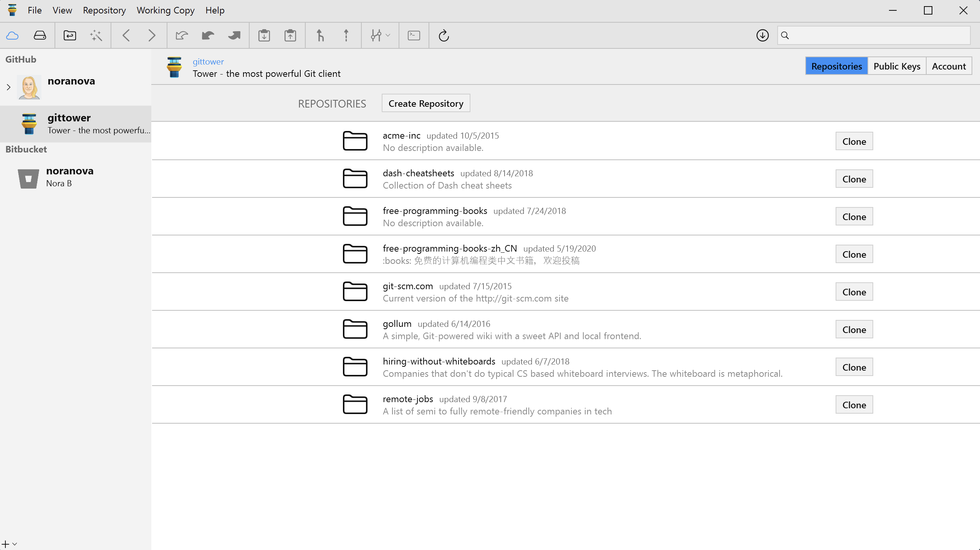The width and height of the screenshot is (980, 550).
Task: Click the Quick Open toolbar icon
Action: (70, 36)
